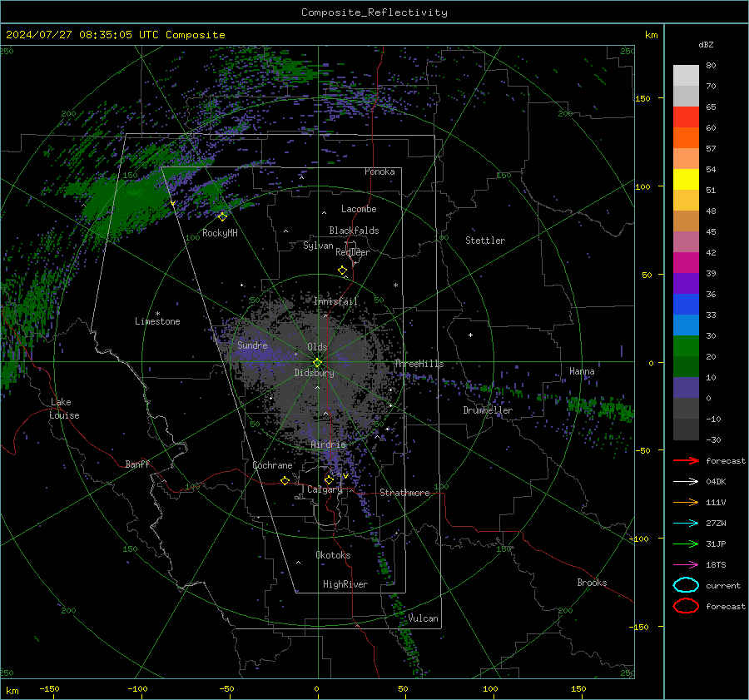
Task: Click the Drumheller city label
Action: (x=487, y=410)
